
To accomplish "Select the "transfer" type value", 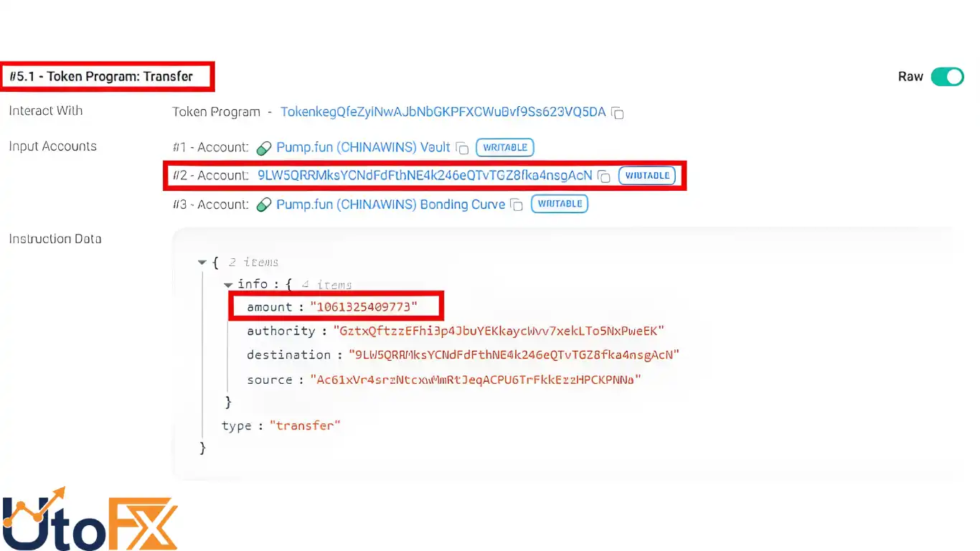I will (305, 425).
